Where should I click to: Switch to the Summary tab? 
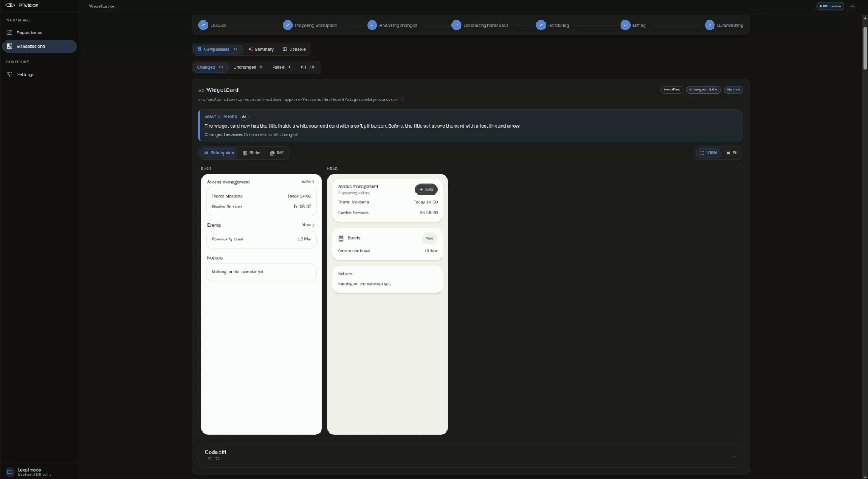261,49
